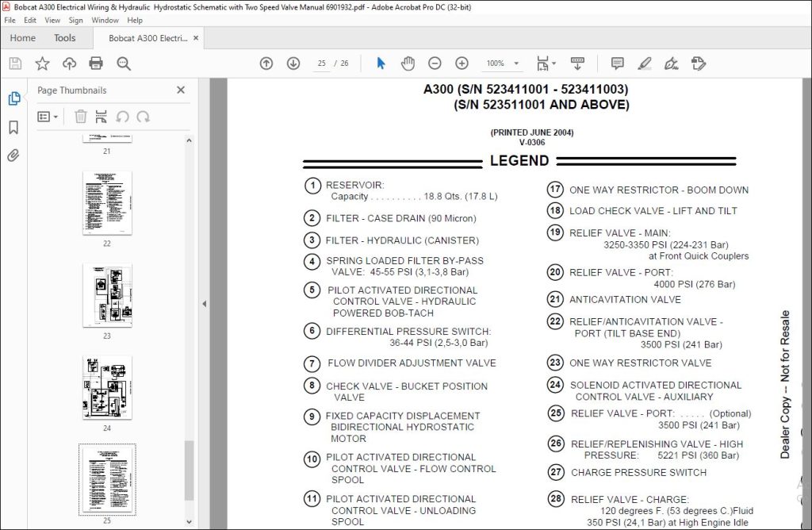This screenshot has width=812, height=530.
Task: Open the Find text magnifier tool
Action: (x=123, y=63)
